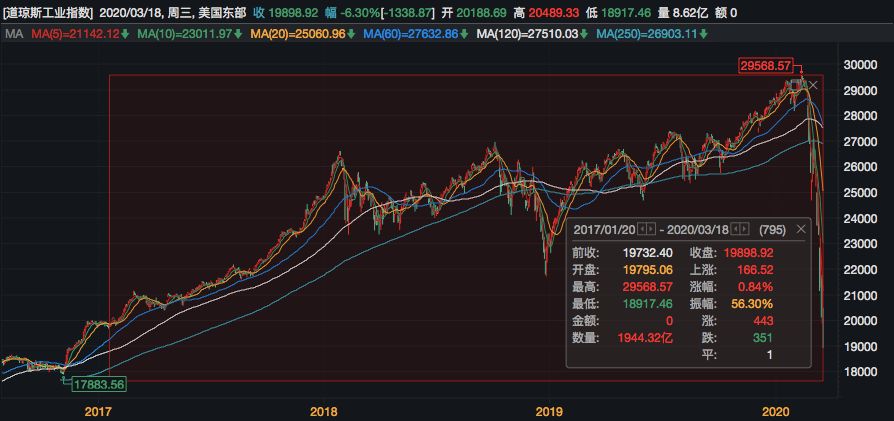Click the closing value 19898.92 in header
The image size is (894, 421).
pos(294,12)
